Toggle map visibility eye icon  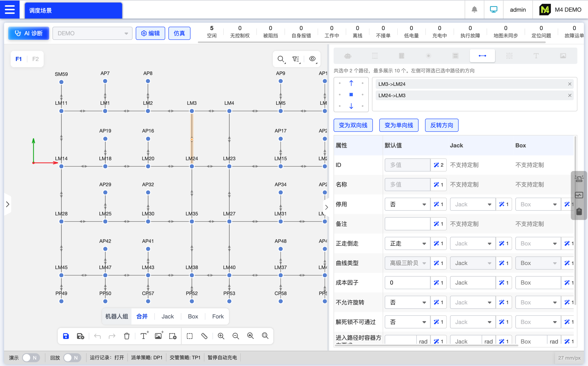point(312,59)
